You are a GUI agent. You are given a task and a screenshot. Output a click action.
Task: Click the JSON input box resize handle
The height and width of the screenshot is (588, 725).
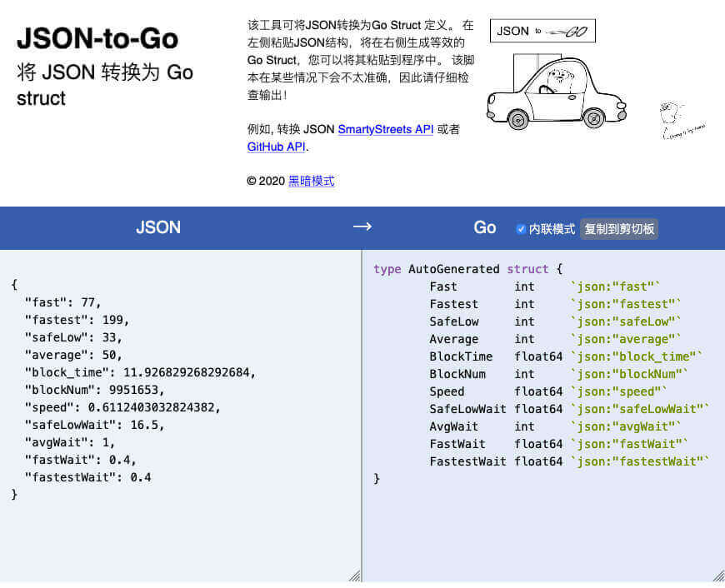[x=355, y=576]
